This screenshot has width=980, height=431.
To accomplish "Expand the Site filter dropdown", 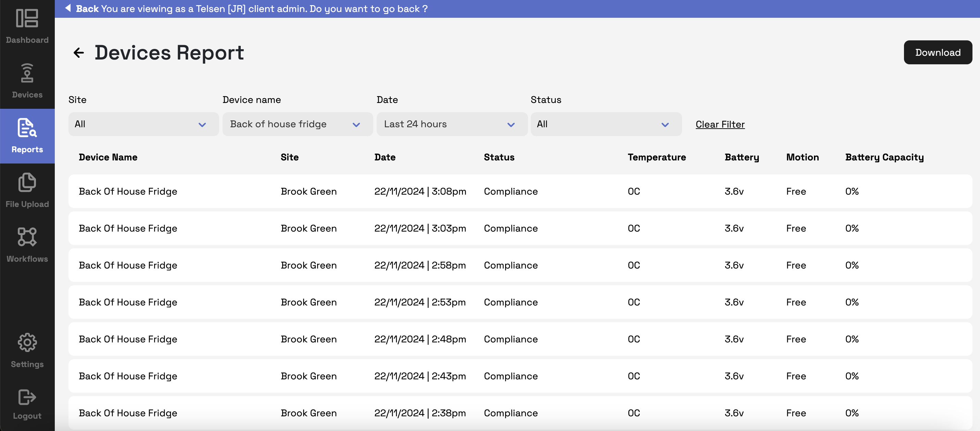I will (x=143, y=124).
